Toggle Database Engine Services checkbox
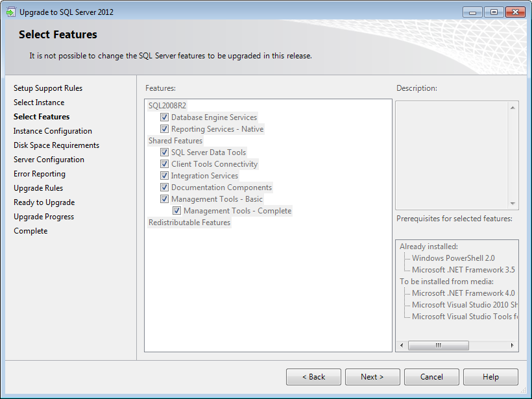532x399 pixels. coord(165,117)
